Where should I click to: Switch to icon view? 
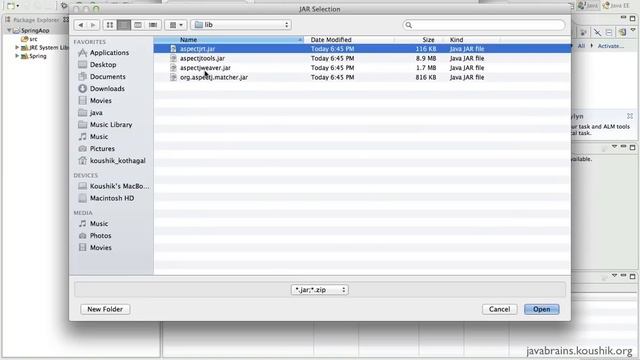coord(110,25)
